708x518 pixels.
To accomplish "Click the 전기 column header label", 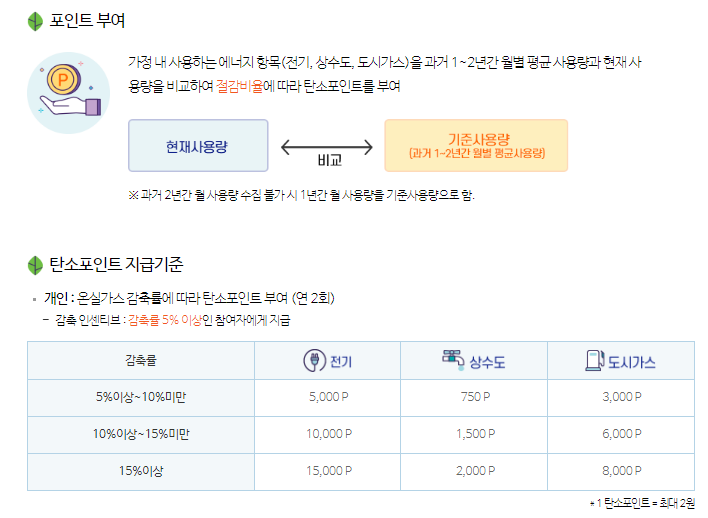I will point(341,362).
